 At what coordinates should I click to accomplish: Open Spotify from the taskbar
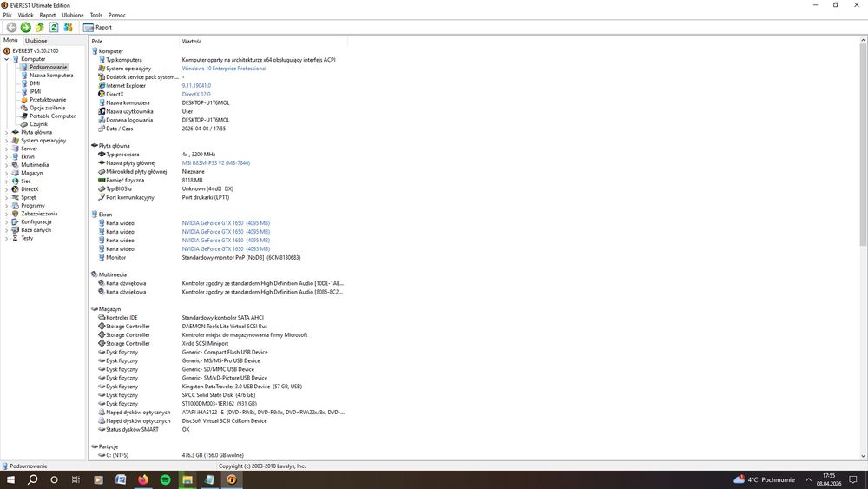(x=165, y=479)
